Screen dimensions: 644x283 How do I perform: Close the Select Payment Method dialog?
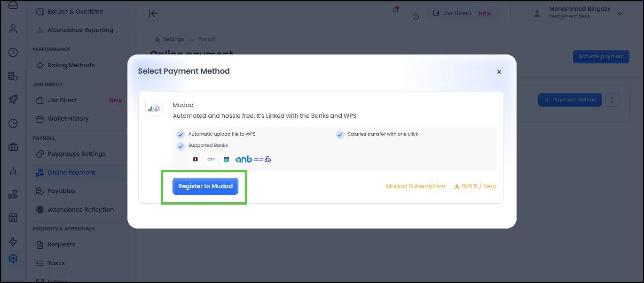tap(499, 72)
